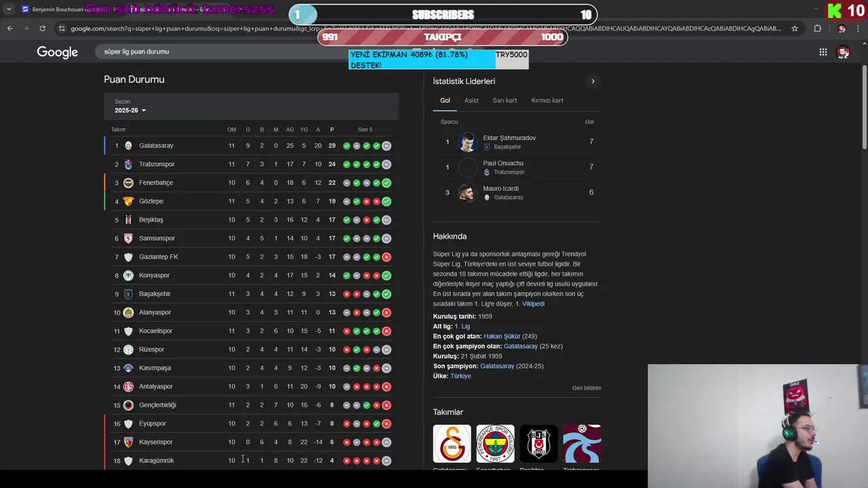Reload the page with refresh icon
Screen dimensions: 868x488
(42, 28)
